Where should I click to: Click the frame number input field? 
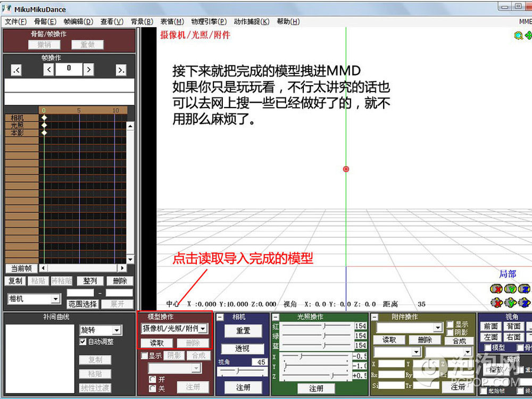click(69, 69)
